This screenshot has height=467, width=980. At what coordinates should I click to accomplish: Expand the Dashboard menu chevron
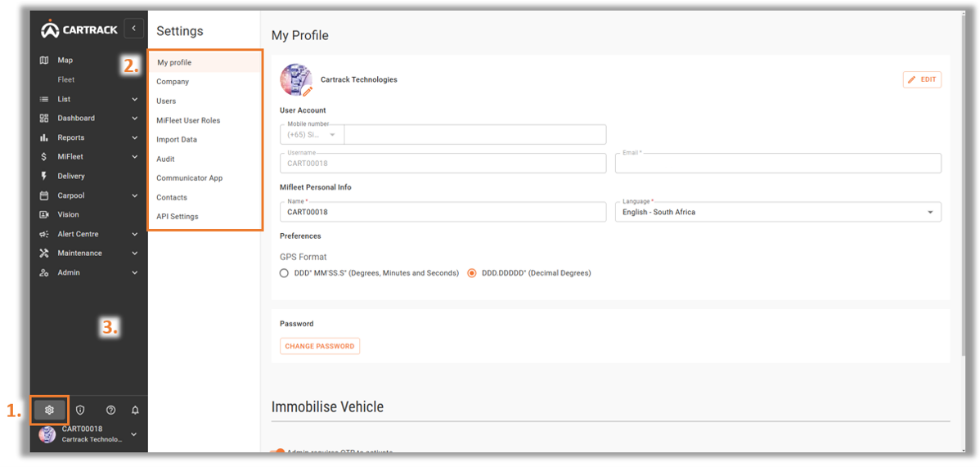134,118
